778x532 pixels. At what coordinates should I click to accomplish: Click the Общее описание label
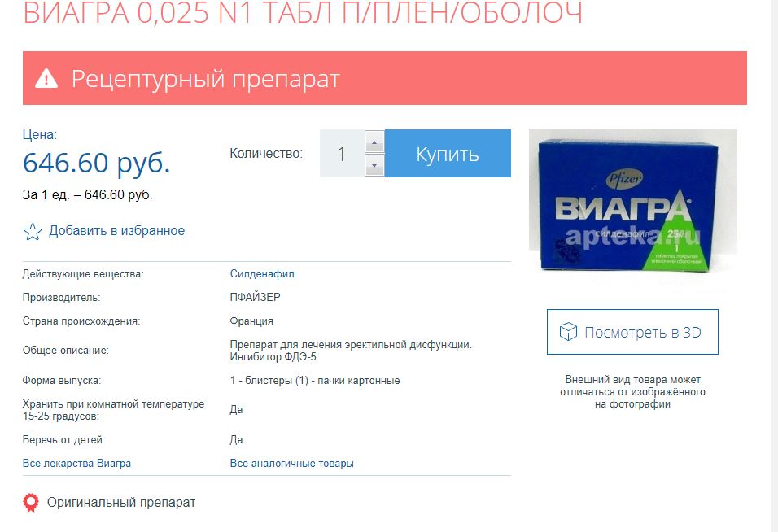tap(65, 351)
